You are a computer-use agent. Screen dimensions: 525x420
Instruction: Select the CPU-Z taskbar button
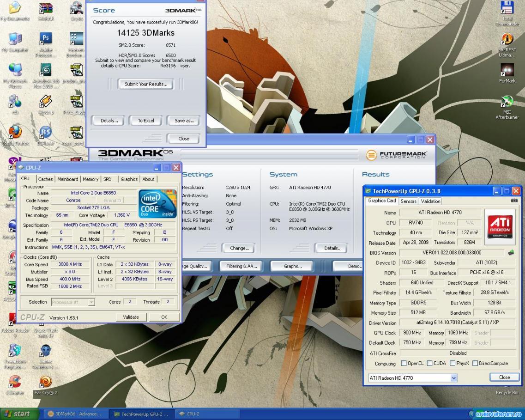(x=208, y=414)
